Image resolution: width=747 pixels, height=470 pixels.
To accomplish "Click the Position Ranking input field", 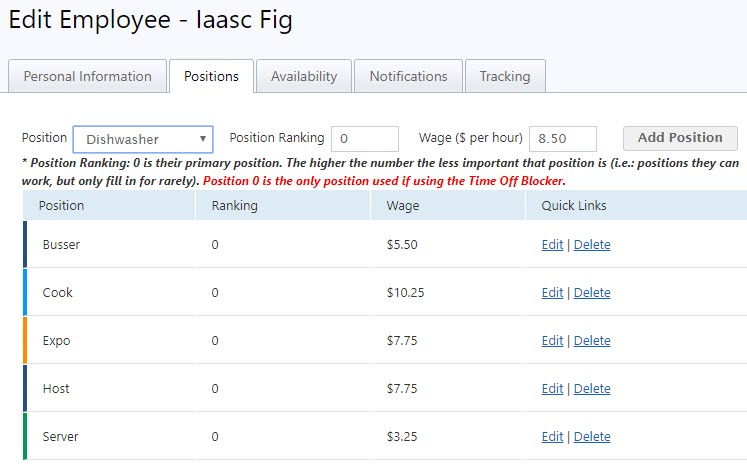I will 364,139.
